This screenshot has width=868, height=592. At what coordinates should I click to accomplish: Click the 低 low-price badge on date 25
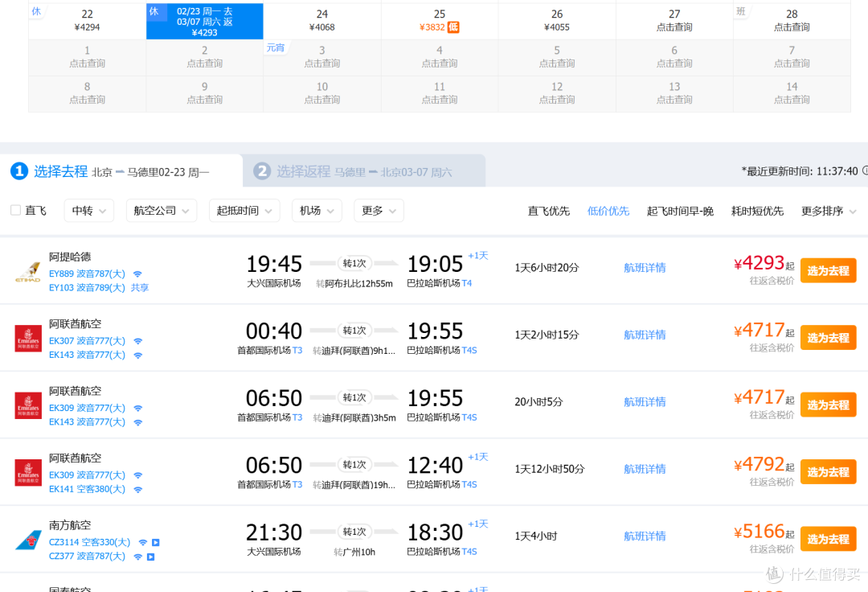point(453,27)
